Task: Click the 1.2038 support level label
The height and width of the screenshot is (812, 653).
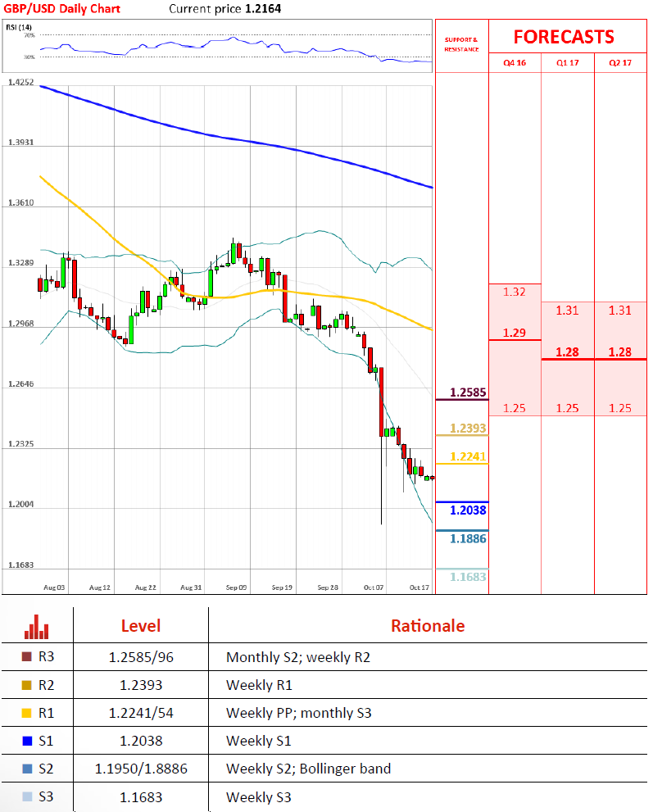Action: point(468,510)
